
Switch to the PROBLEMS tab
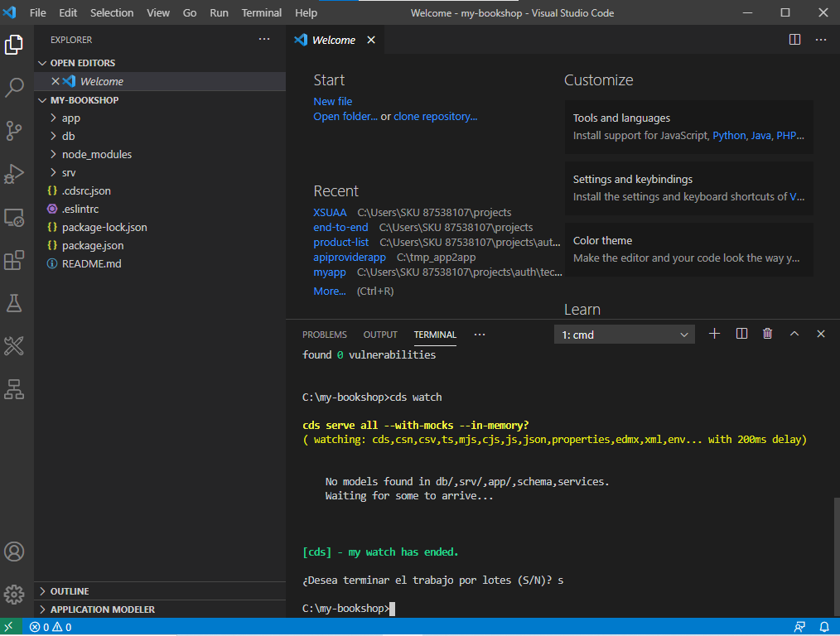point(324,335)
